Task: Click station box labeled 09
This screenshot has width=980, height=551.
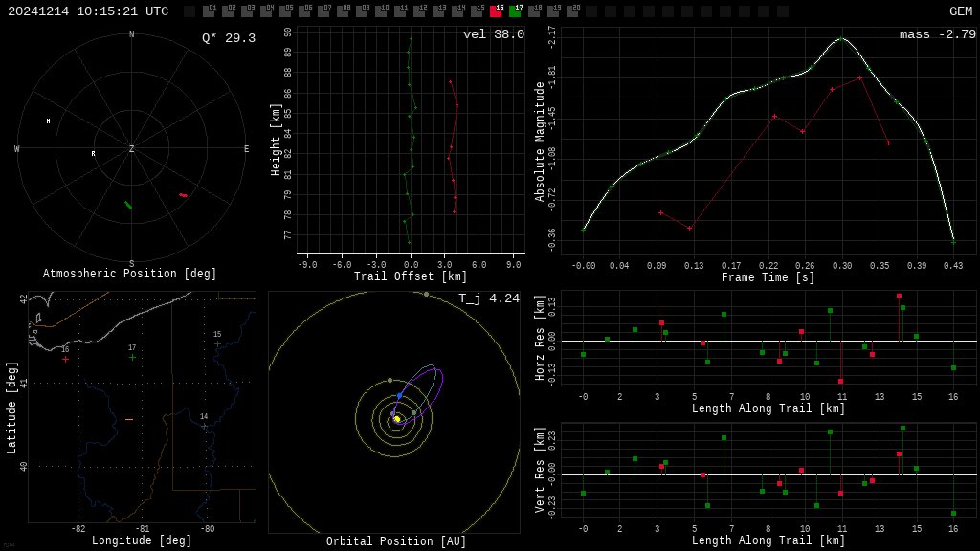Action: click(362, 11)
